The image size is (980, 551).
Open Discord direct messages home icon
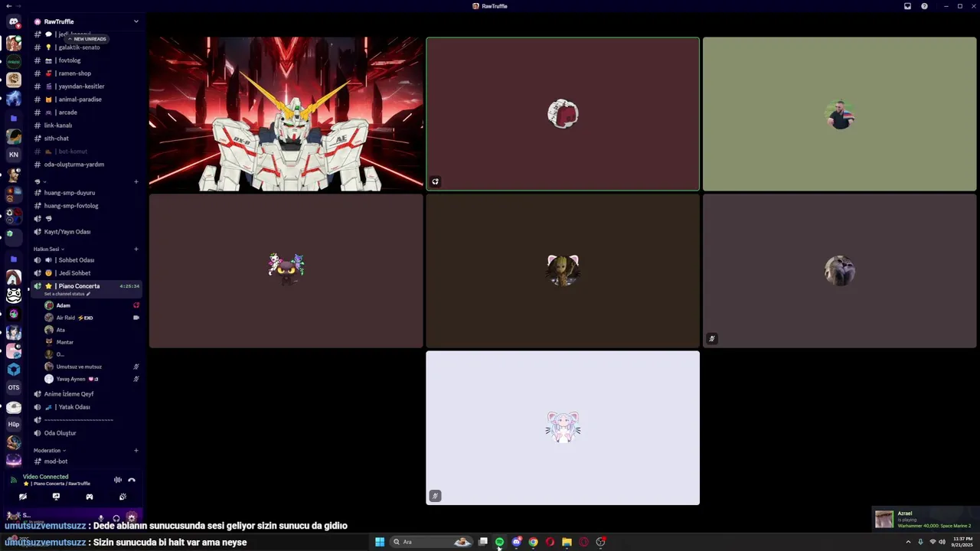pos(14,22)
